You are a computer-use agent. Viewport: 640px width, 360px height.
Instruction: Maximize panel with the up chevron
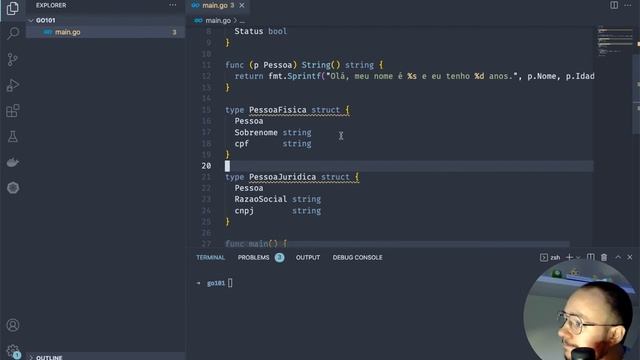[618, 257]
